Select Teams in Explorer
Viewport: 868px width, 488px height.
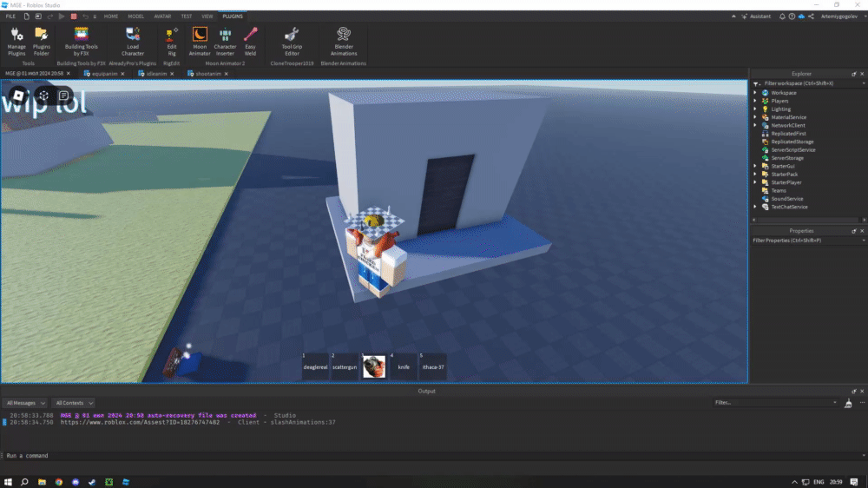779,190
